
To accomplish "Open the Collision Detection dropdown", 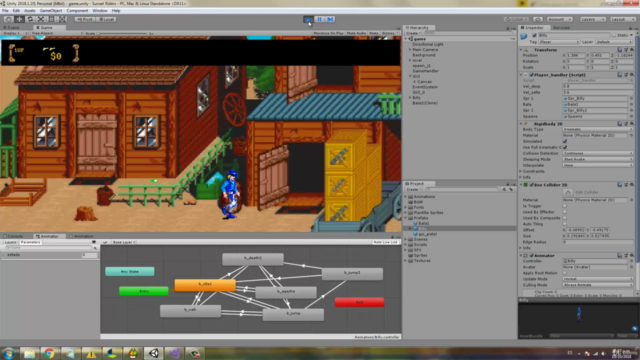I will (598, 153).
